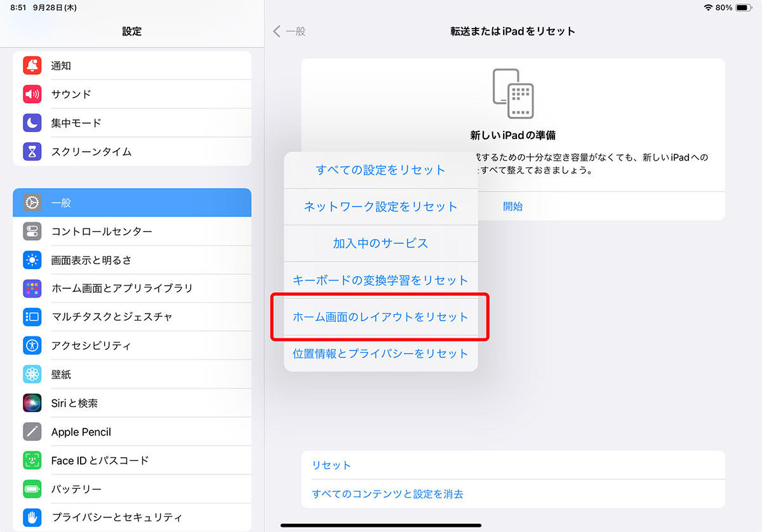Tap the ホーム画面とアプリライブラリ grid icon
Image resolution: width=762 pixels, height=532 pixels.
point(32,288)
